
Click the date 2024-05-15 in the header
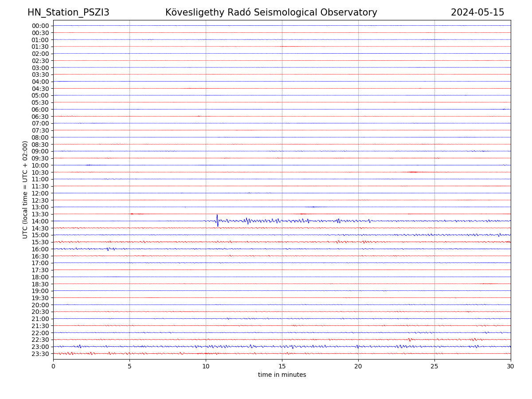click(x=477, y=12)
